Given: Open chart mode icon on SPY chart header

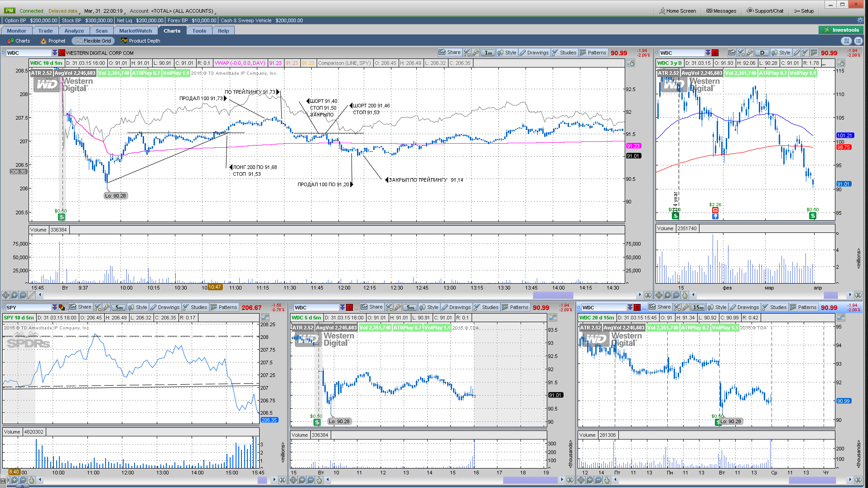Looking at the screenshot, I should [265, 318].
